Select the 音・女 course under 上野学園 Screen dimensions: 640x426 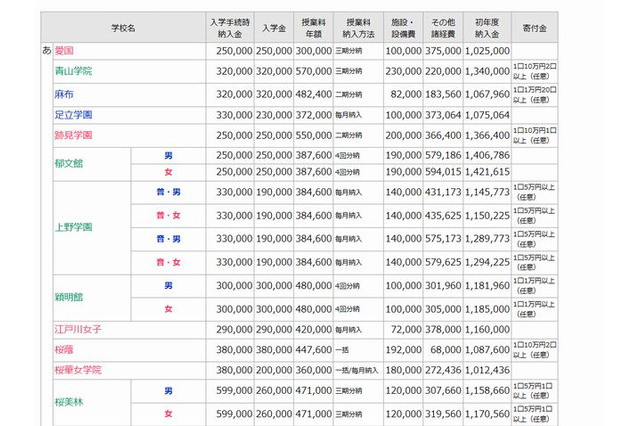click(x=168, y=262)
